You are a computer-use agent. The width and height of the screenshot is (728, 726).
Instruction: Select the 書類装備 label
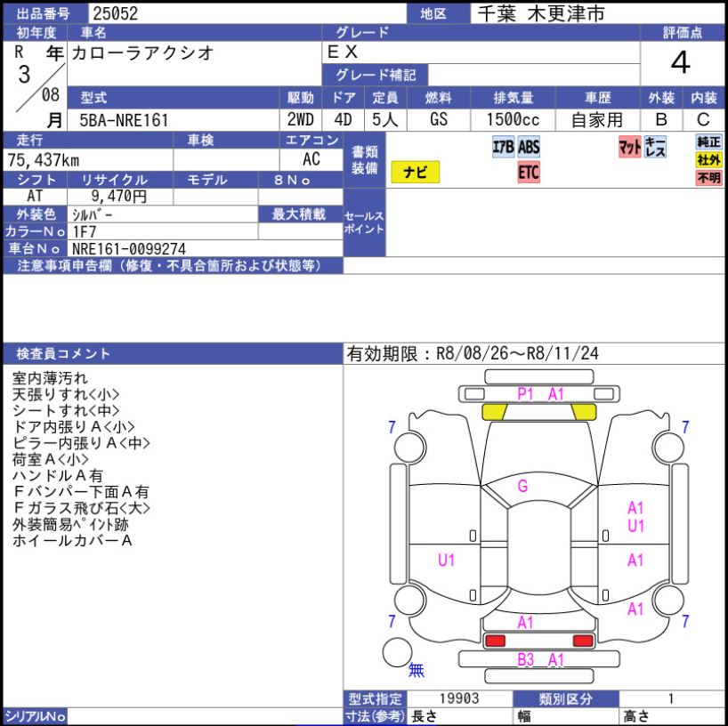[364, 160]
